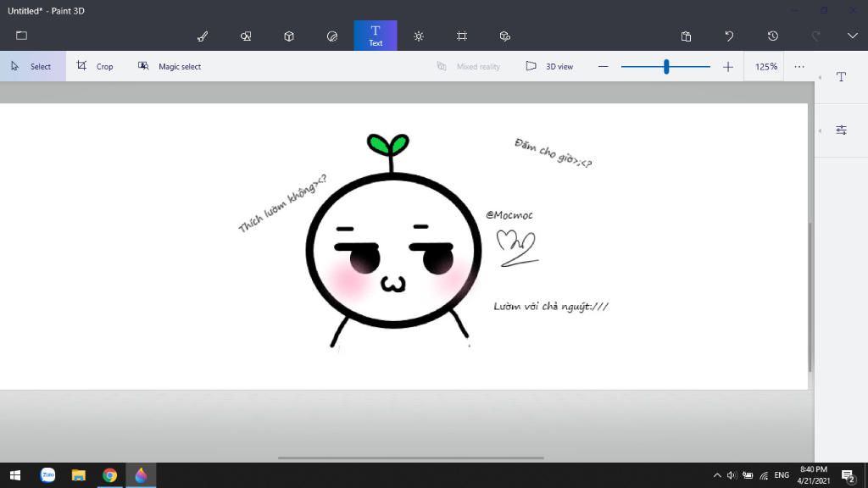Viewport: 868px width, 488px height.
Task: Select the Brushes tool
Action: [203, 36]
